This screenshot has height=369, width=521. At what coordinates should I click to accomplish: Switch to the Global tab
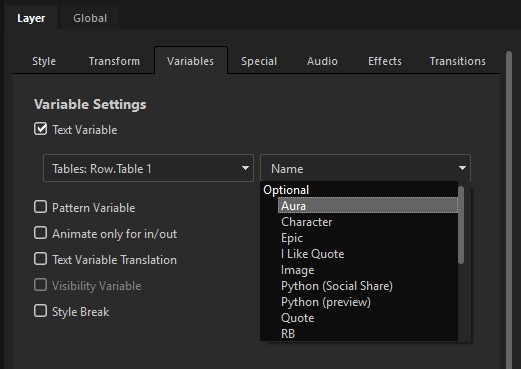90,18
